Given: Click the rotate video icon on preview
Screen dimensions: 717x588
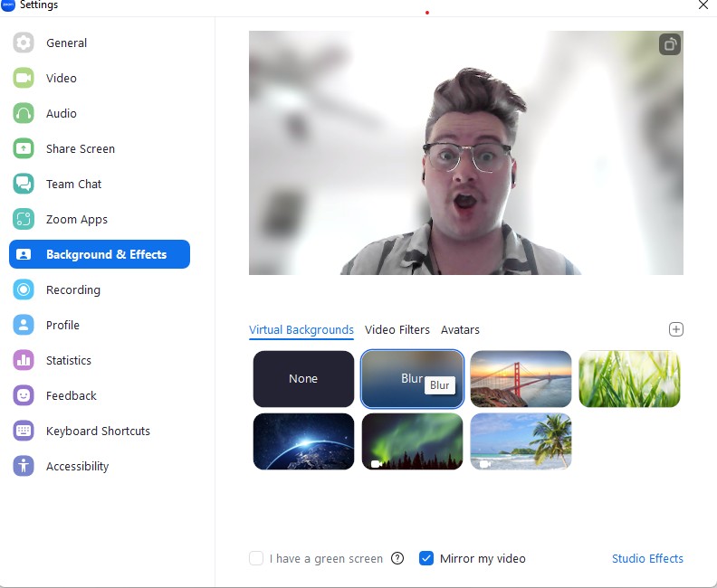Looking at the screenshot, I should [669, 44].
